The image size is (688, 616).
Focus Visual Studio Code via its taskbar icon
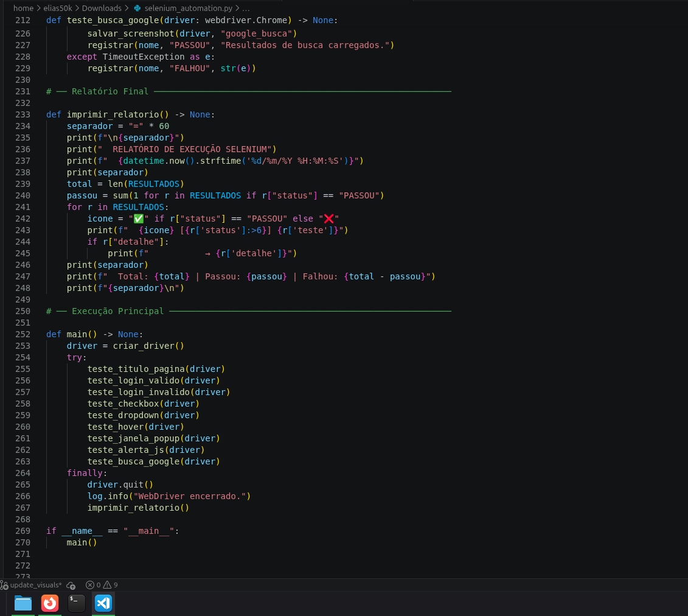click(103, 603)
